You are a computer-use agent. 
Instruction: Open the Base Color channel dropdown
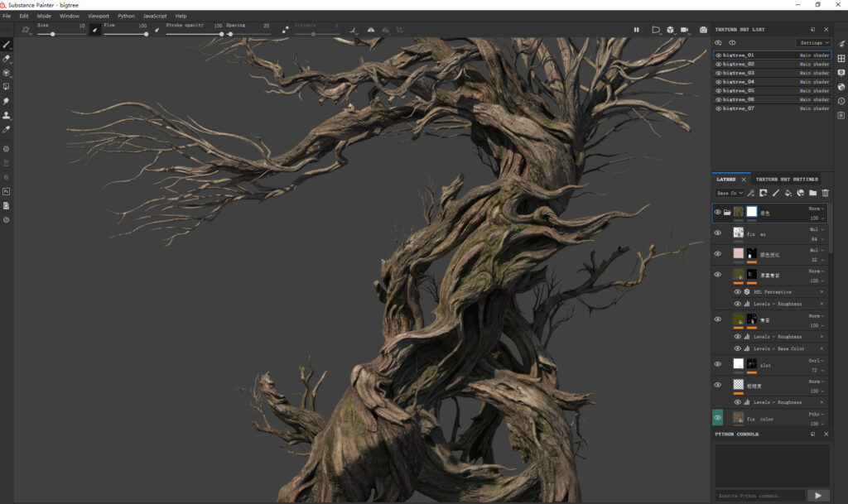coord(728,193)
